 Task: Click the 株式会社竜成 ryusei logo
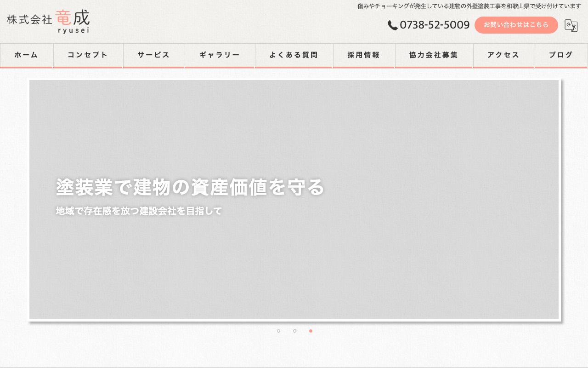click(48, 22)
